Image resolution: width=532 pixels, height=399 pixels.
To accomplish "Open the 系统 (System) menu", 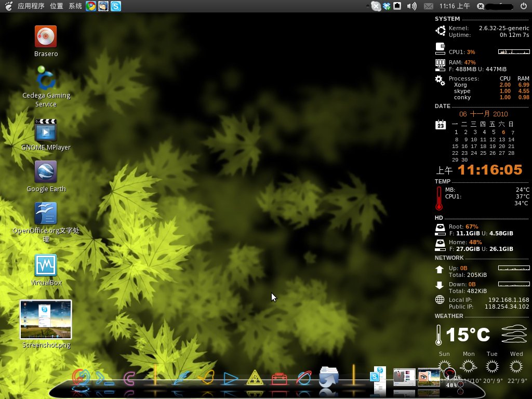I will click(x=75, y=6).
